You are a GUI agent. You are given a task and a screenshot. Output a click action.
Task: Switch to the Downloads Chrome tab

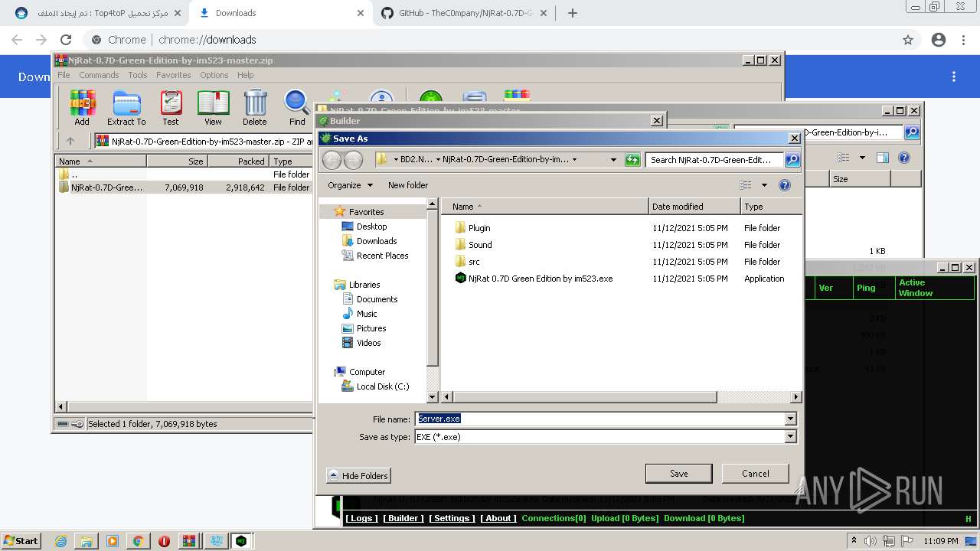pyautogui.click(x=280, y=13)
